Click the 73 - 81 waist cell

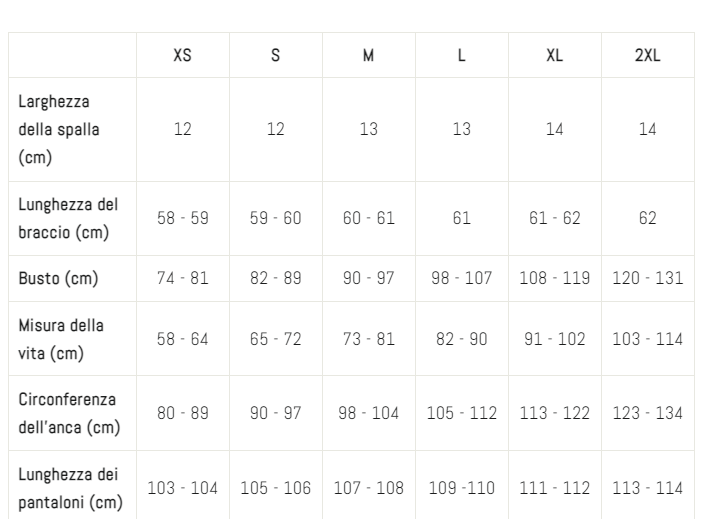tap(368, 339)
